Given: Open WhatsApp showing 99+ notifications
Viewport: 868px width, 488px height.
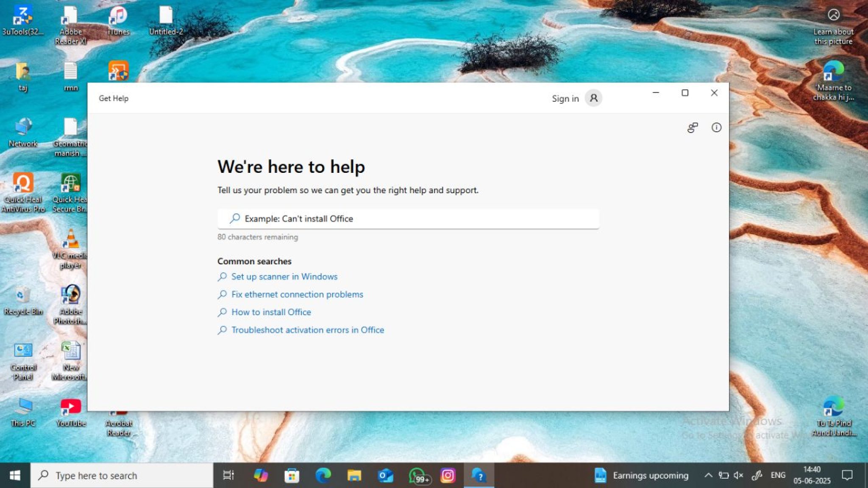Looking at the screenshot, I should pyautogui.click(x=417, y=475).
